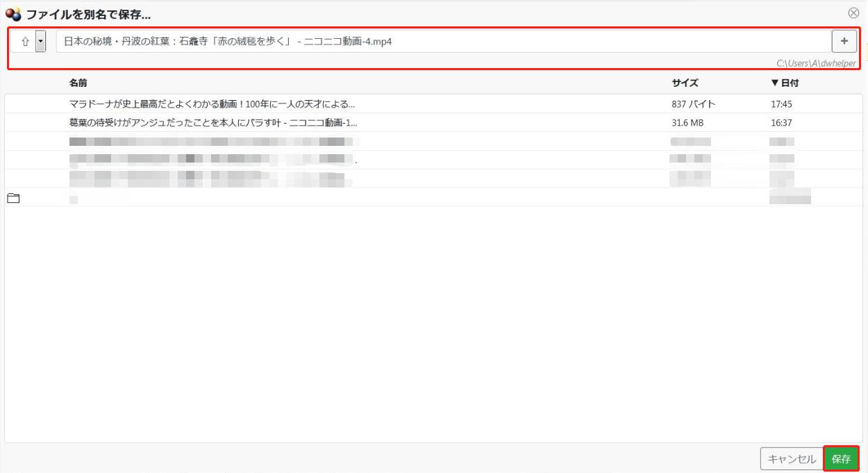Click the + button to create a new folder
This screenshot has height=473, width=868.
(844, 40)
